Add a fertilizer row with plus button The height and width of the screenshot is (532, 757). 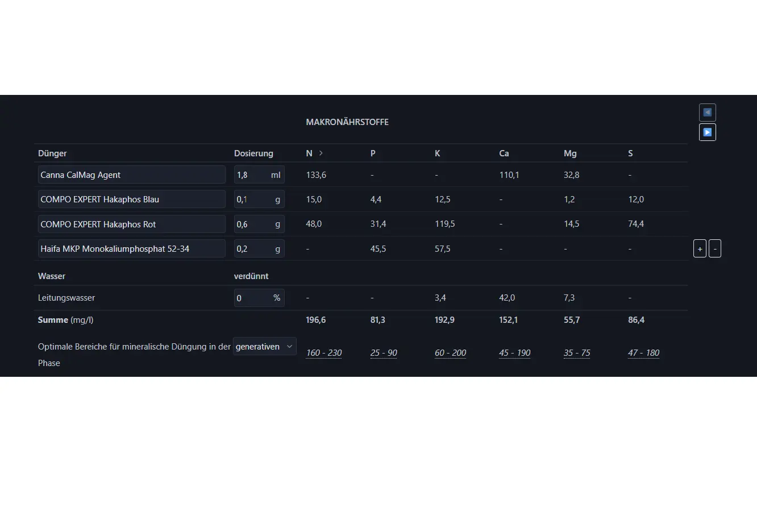coord(700,249)
